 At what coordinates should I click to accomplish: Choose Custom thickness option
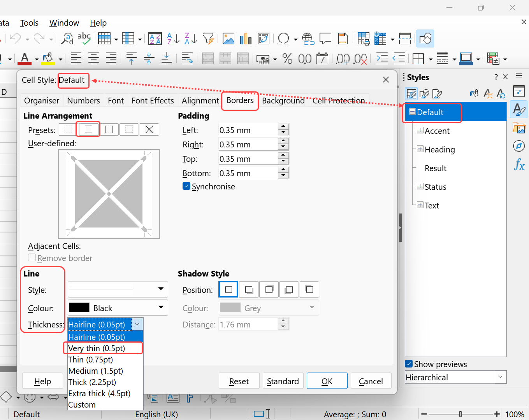click(105, 405)
